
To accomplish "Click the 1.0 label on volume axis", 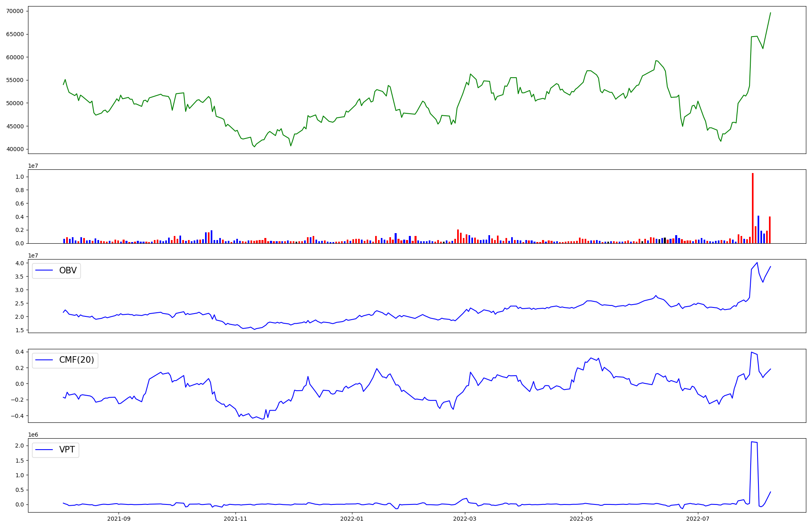I will click(x=20, y=177).
